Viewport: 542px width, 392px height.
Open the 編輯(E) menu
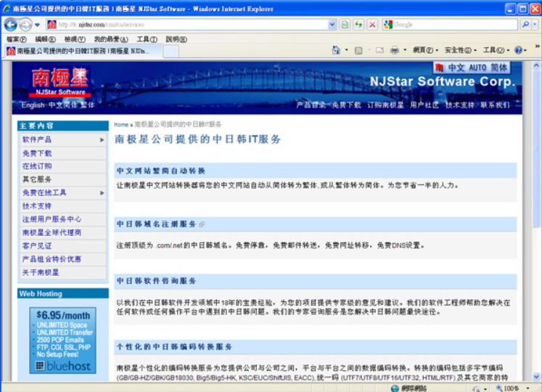(x=45, y=39)
